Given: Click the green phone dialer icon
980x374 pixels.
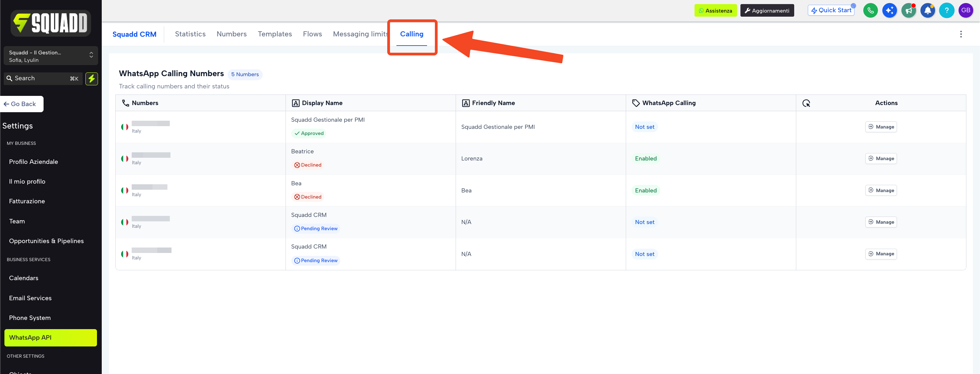Looking at the screenshot, I should (870, 10).
